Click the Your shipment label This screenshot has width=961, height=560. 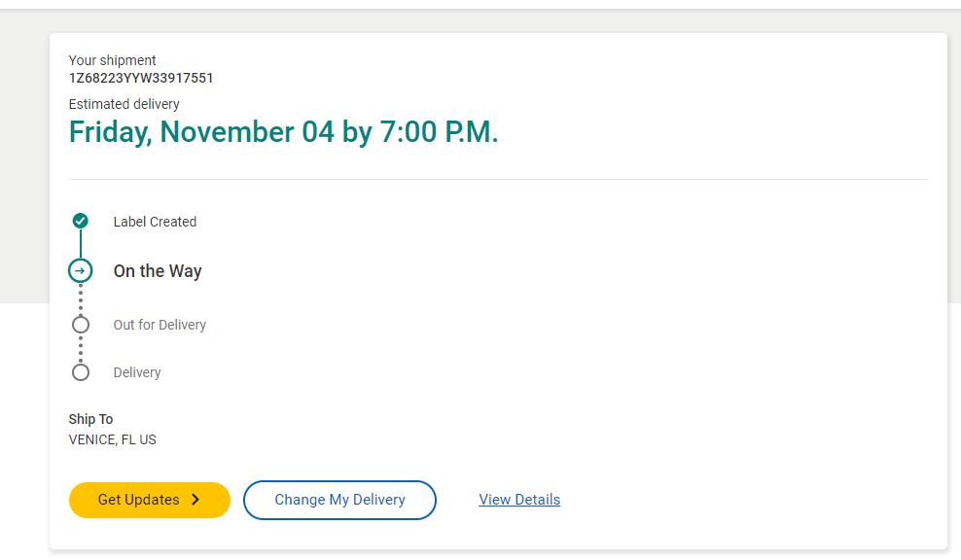(x=112, y=60)
